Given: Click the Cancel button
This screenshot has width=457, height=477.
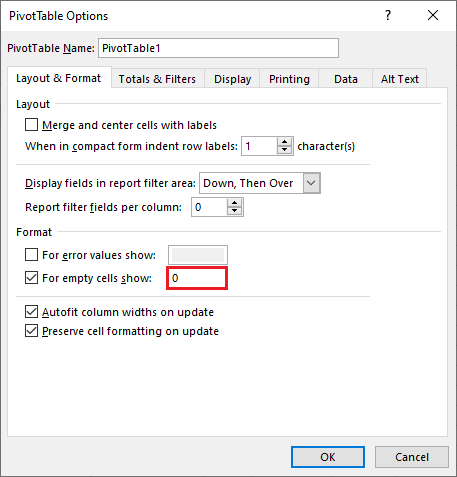Looking at the screenshot, I should click(412, 457).
